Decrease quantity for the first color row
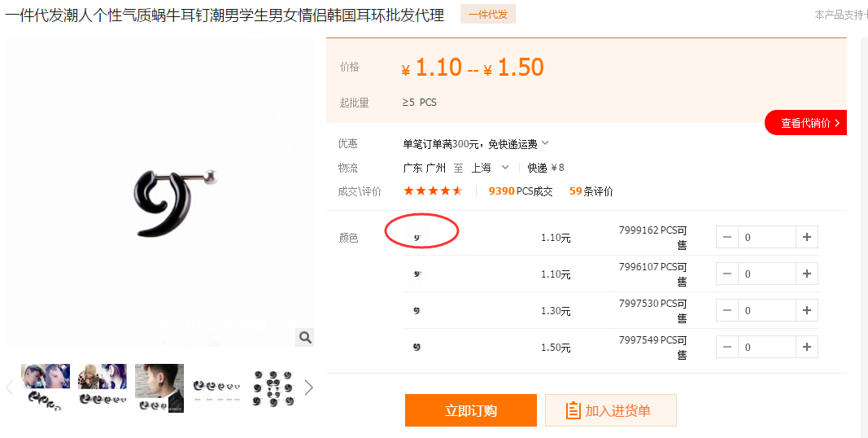 pos(727,237)
